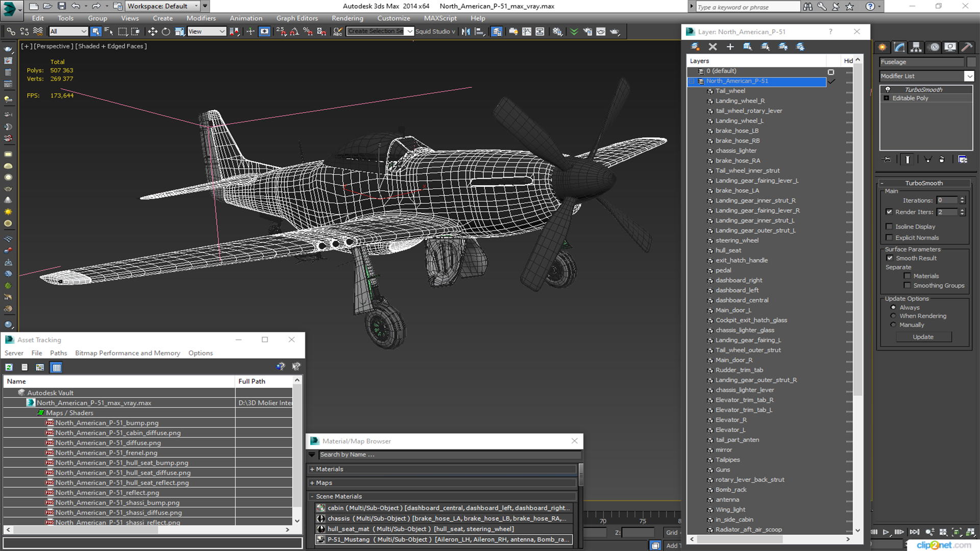This screenshot has height=551, width=980.
Task: Create a new layer in the Layer dialog
Action: [x=695, y=47]
